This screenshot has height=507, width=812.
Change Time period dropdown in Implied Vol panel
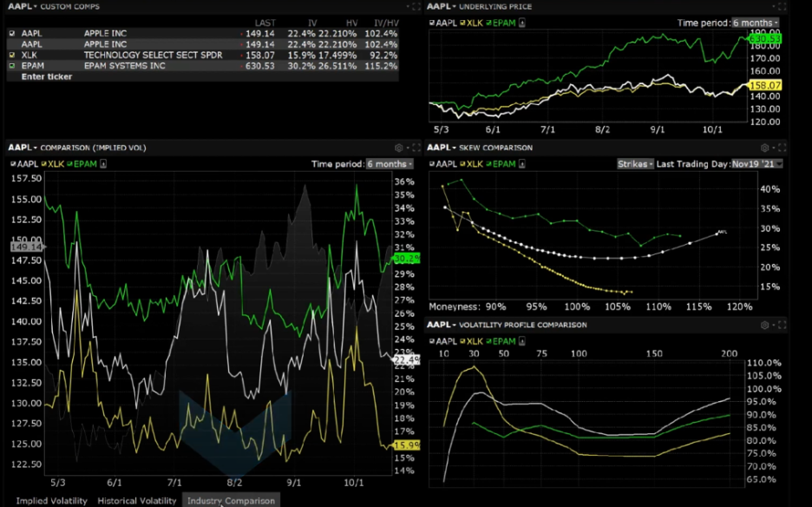390,164
